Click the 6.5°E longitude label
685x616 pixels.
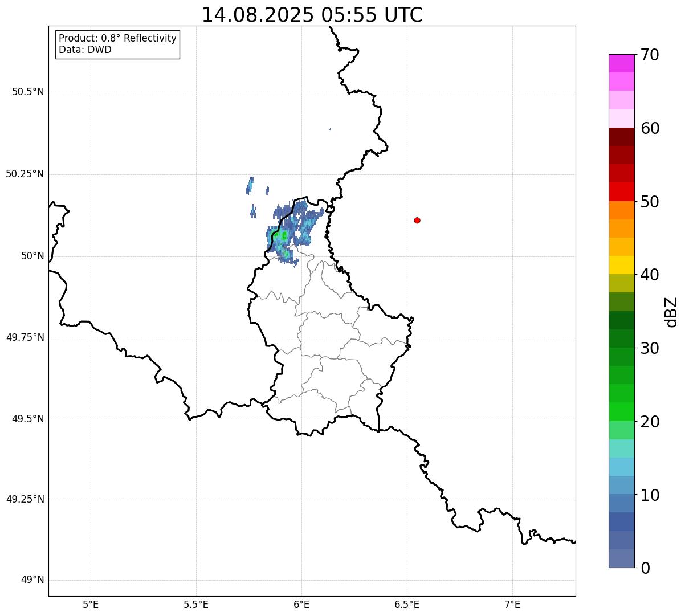click(x=407, y=605)
